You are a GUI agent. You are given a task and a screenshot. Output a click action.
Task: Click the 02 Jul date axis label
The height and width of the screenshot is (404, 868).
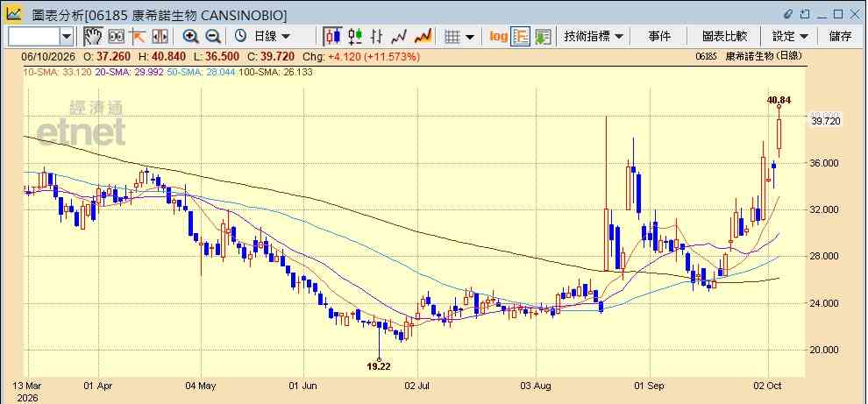click(418, 386)
